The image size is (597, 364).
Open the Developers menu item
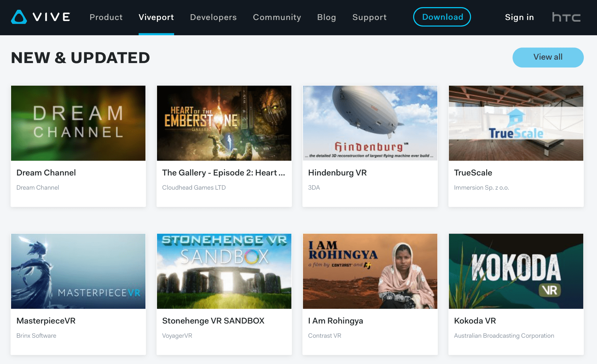click(213, 17)
